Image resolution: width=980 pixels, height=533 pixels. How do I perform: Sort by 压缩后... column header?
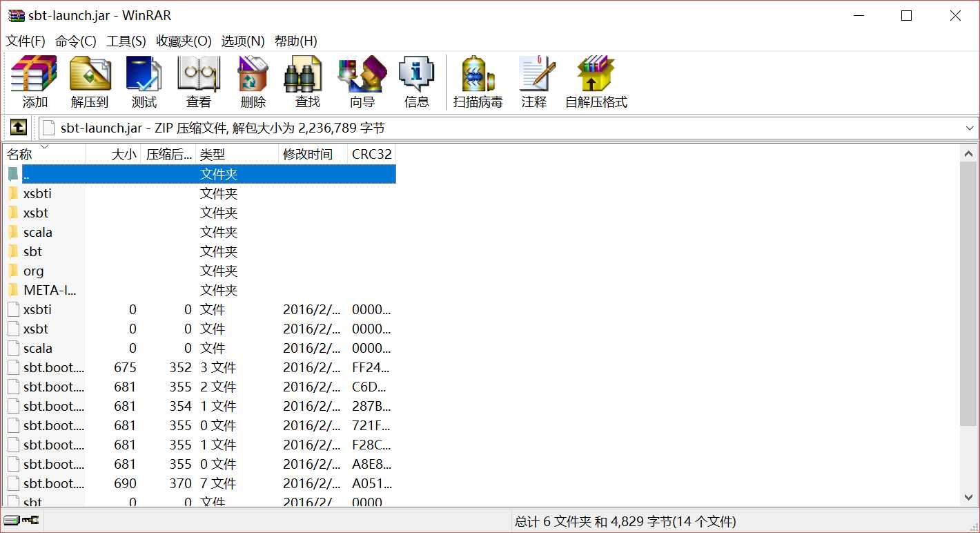168,154
